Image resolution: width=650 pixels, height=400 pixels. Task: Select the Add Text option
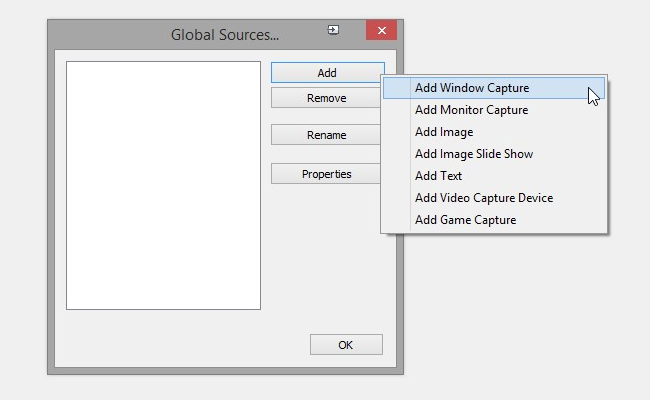tap(494, 176)
